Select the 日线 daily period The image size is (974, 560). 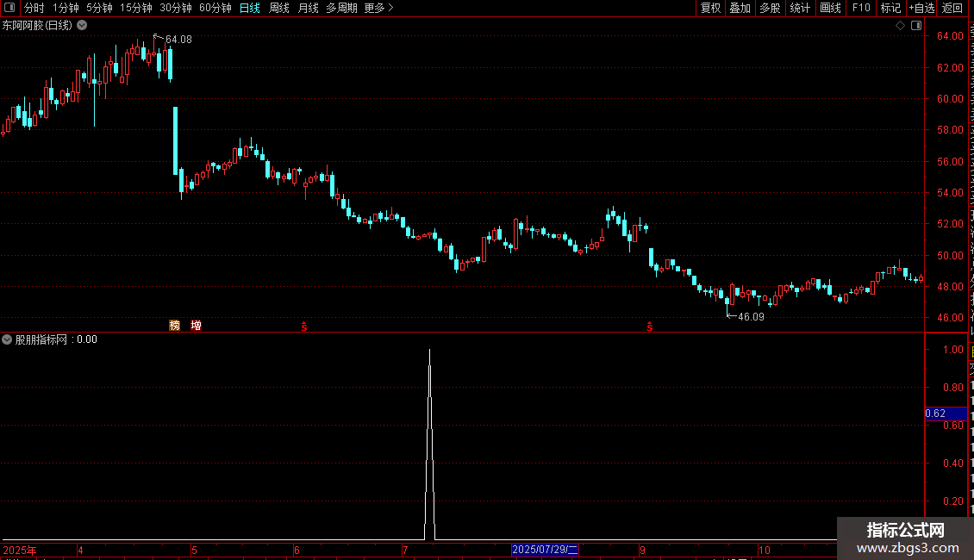pos(250,8)
